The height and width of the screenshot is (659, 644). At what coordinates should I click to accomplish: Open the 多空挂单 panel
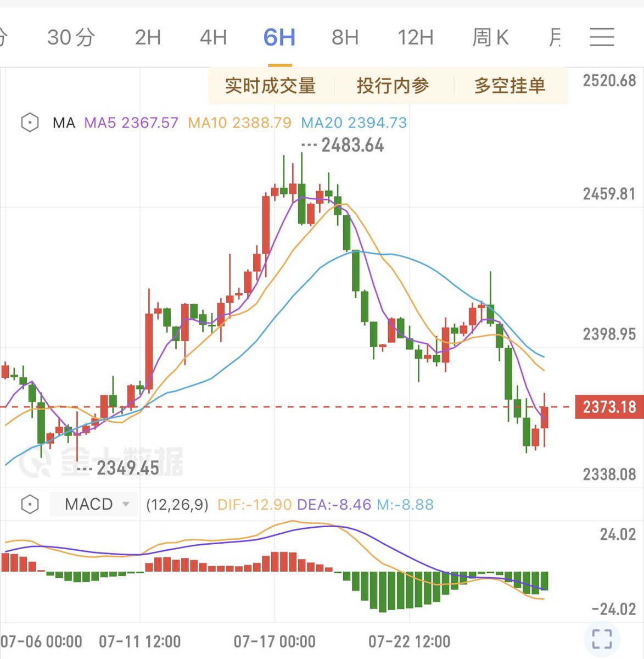[x=510, y=86]
